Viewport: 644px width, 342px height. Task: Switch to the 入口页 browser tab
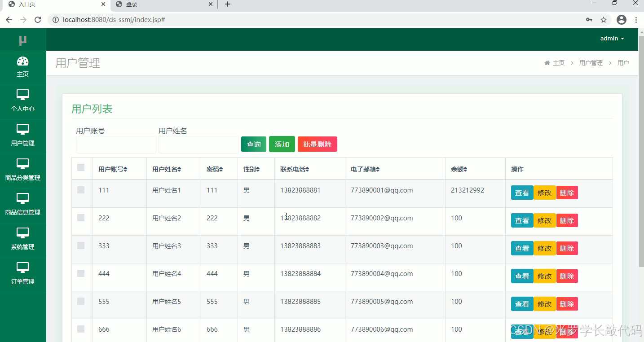point(55,4)
